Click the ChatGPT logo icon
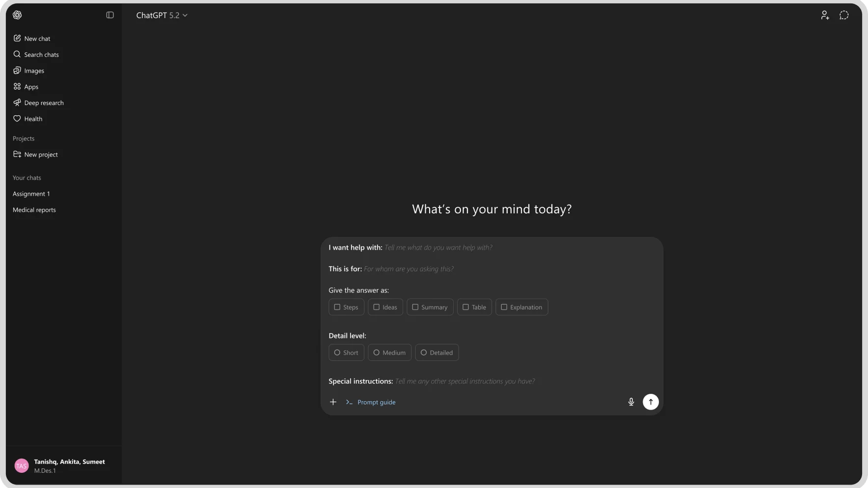The width and height of the screenshot is (868, 488). [x=17, y=15]
